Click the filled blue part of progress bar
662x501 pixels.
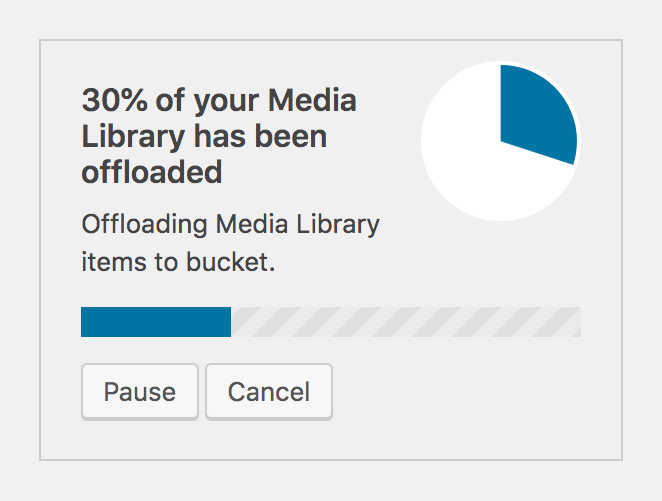pos(156,322)
